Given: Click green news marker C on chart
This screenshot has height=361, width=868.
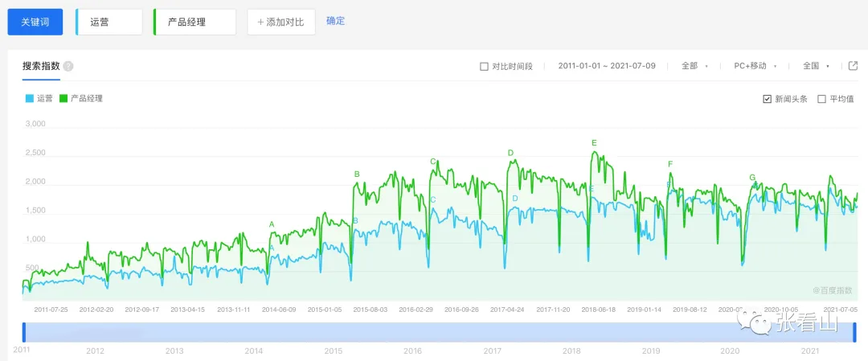Looking at the screenshot, I should click(x=433, y=162).
